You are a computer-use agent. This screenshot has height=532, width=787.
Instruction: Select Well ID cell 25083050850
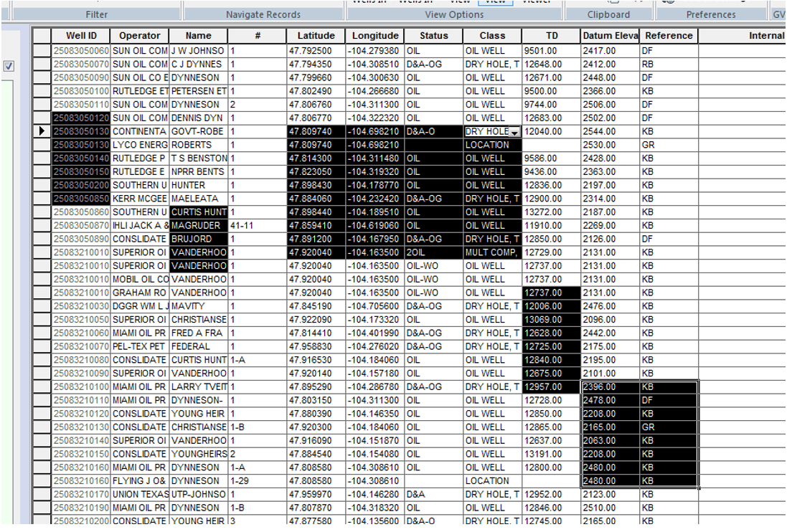(81, 199)
